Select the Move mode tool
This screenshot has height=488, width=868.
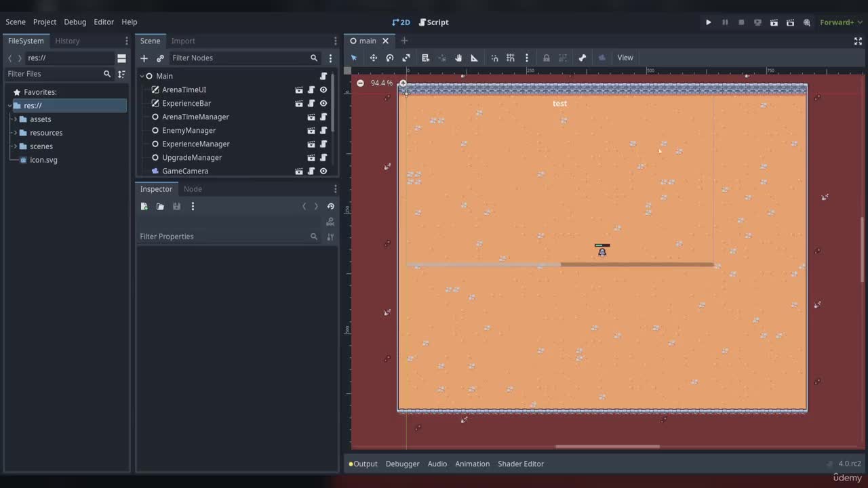[x=373, y=58]
